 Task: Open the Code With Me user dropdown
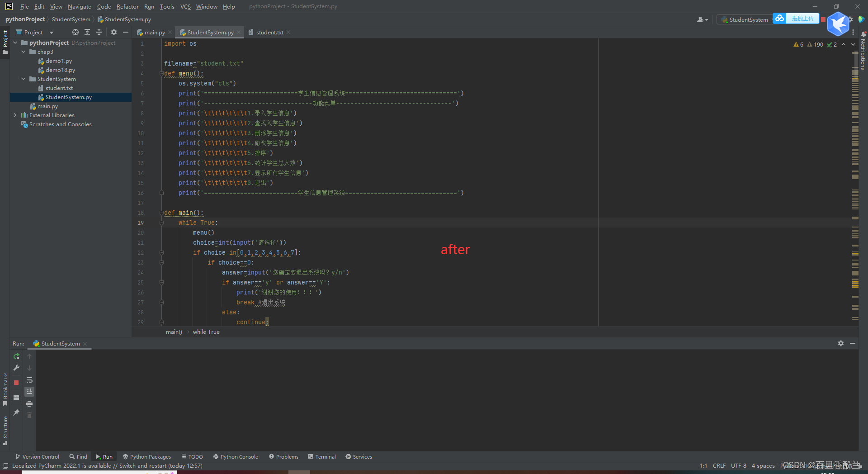(702, 19)
